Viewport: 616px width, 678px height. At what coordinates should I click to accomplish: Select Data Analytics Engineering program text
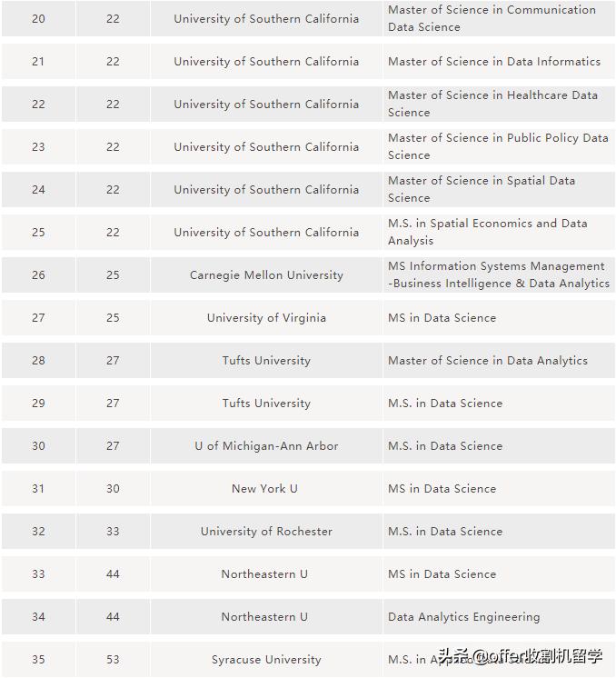tap(463, 616)
